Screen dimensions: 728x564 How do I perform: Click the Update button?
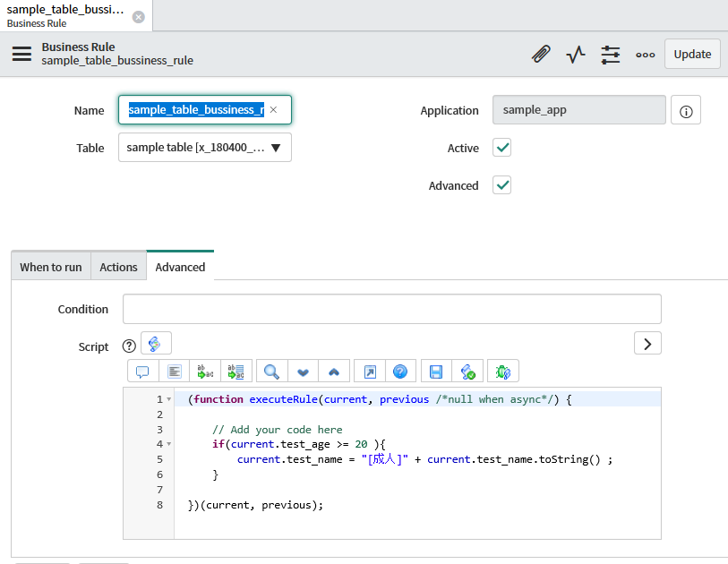(692, 54)
